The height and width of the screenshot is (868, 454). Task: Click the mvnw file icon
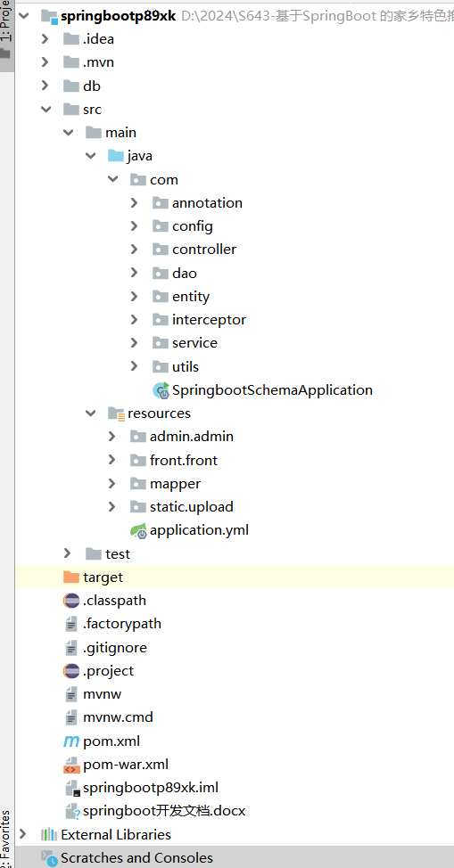pos(71,693)
